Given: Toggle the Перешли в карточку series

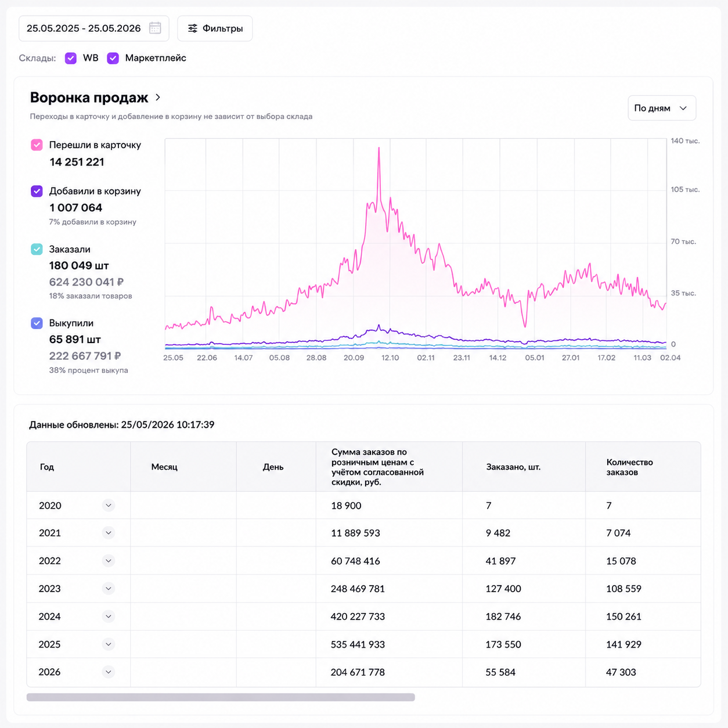Looking at the screenshot, I should click(x=37, y=145).
